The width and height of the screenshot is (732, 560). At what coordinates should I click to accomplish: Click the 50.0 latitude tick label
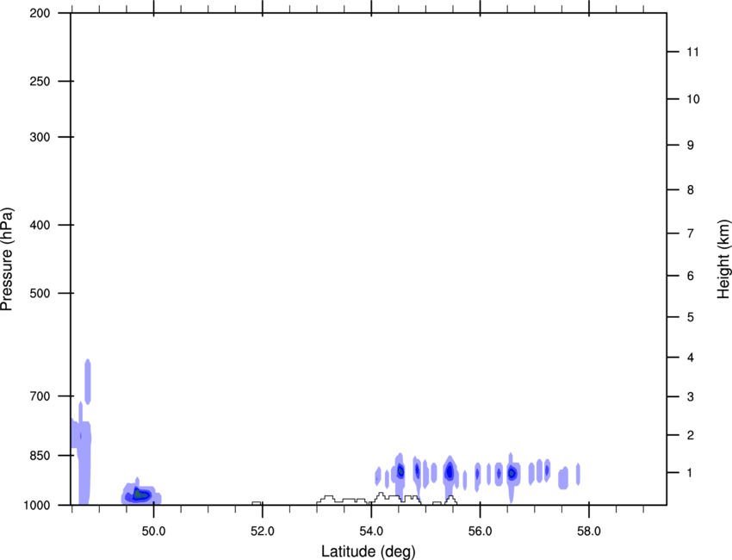(153, 531)
